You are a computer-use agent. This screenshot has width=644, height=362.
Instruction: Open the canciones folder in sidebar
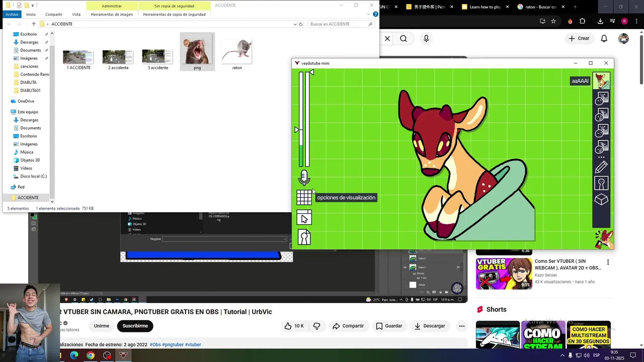coord(29,66)
